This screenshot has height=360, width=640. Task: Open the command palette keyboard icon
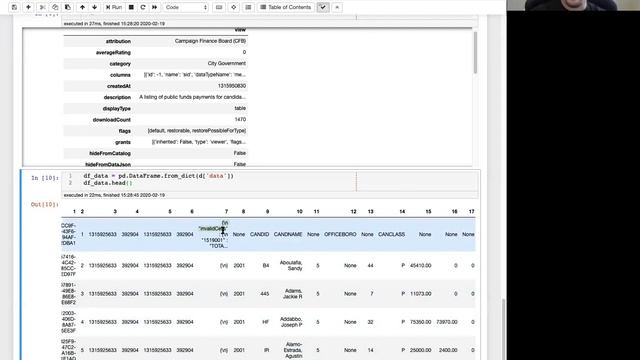pyautogui.click(x=219, y=7)
